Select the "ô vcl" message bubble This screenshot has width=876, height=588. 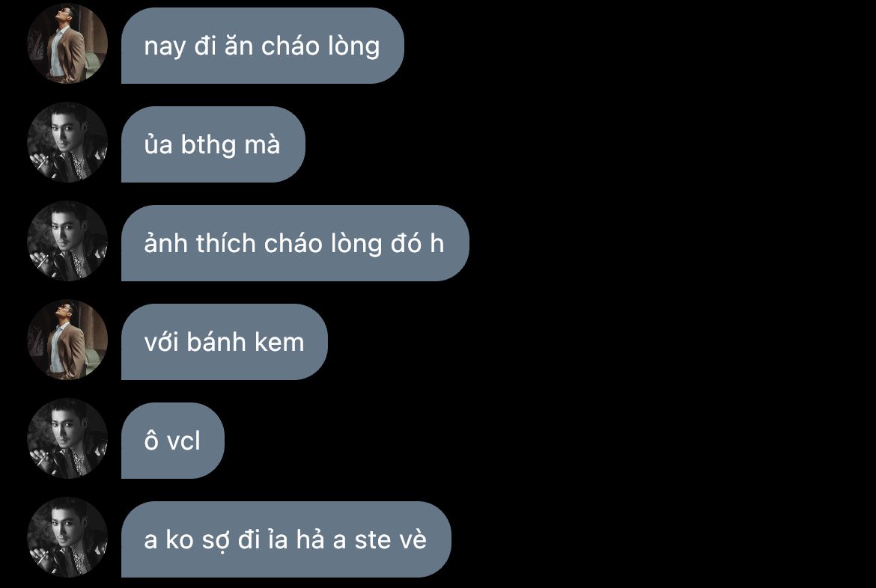(x=173, y=441)
